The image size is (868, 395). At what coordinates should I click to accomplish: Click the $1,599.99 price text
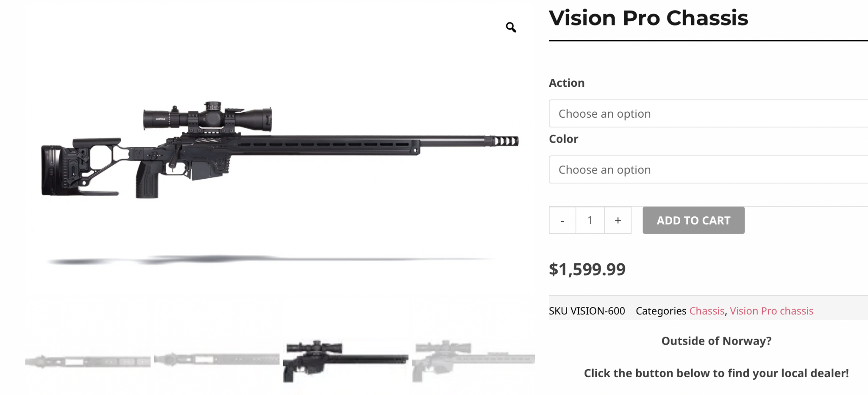pyautogui.click(x=587, y=270)
